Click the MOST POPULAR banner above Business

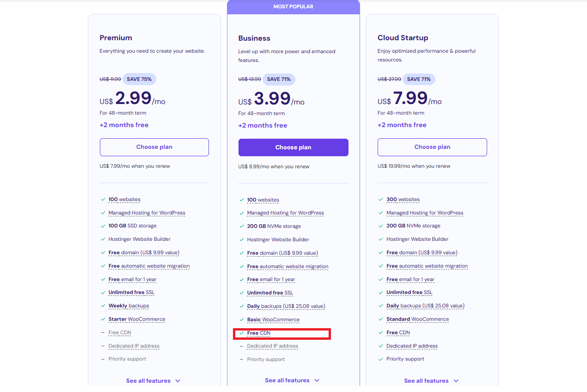[293, 7]
